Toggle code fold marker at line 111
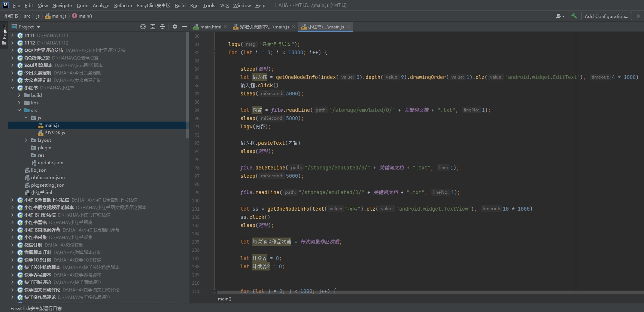The height and width of the screenshot is (312, 644). tap(214, 291)
